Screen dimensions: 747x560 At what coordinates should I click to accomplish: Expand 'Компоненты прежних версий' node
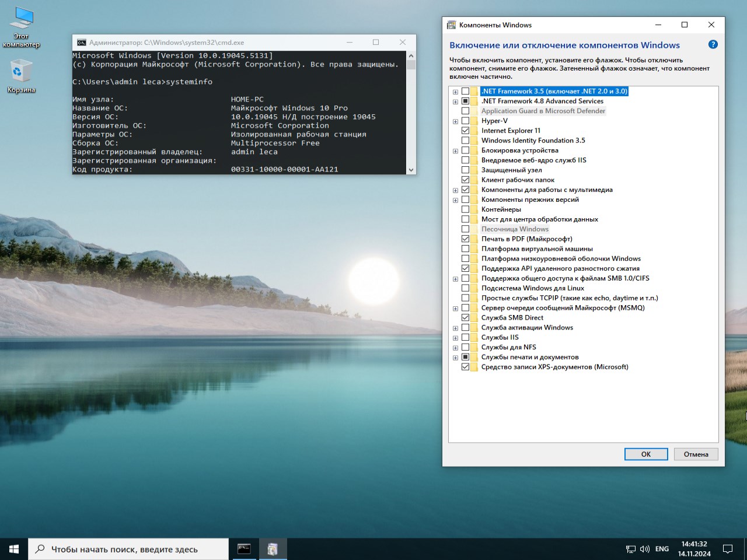coord(455,200)
